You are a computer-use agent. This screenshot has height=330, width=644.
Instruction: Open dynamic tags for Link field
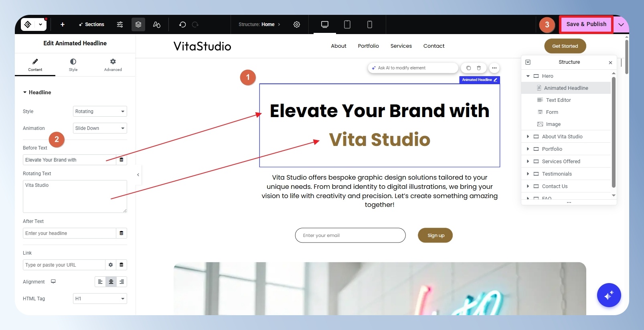click(x=122, y=265)
